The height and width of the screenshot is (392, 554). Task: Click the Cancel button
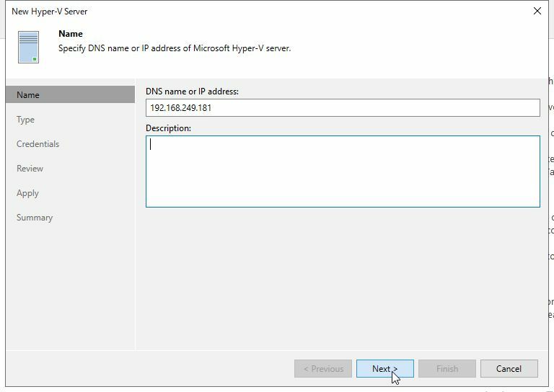click(509, 369)
